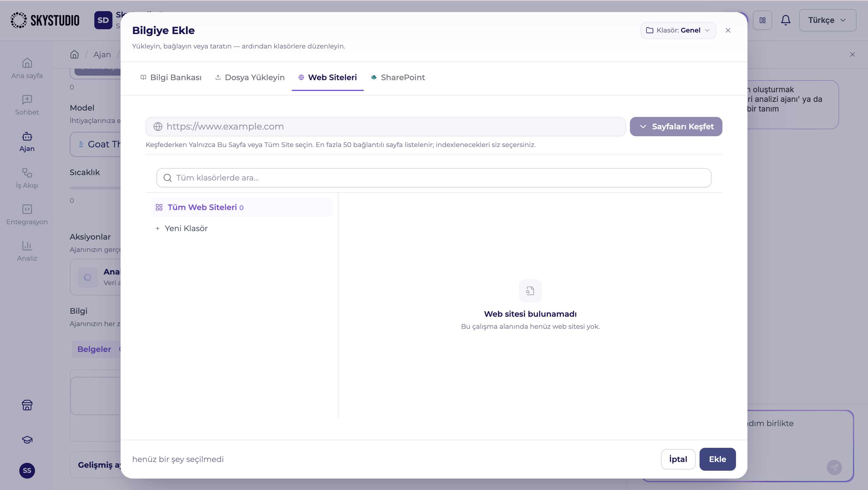The width and height of the screenshot is (868, 490).
Task: Click the Ajan breadcrumb link
Action: tap(102, 55)
